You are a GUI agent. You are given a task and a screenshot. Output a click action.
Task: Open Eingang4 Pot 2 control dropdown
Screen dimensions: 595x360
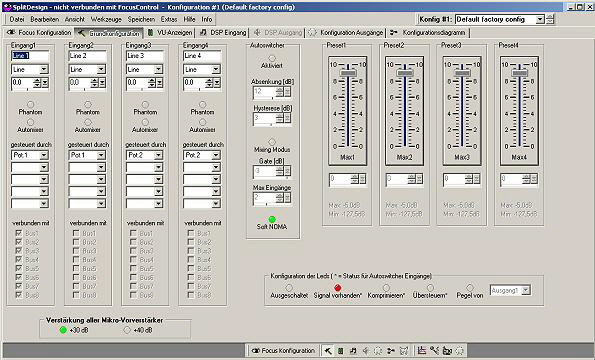(216, 155)
